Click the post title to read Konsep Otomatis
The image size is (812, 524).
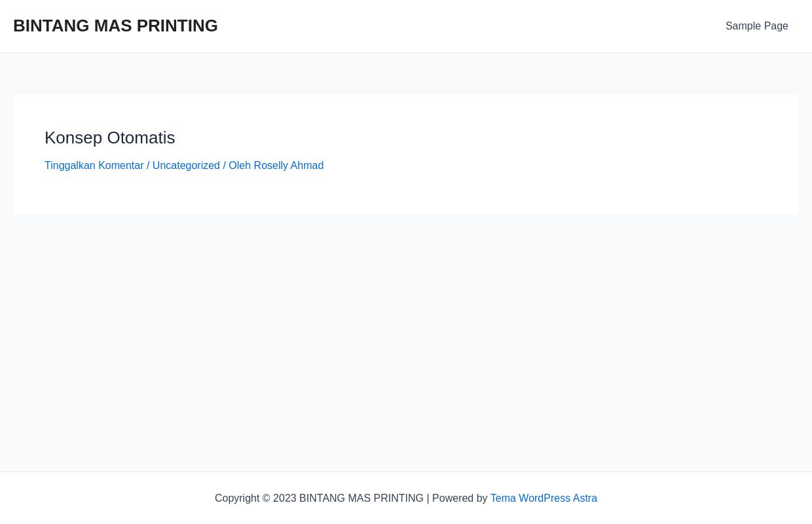point(109,138)
